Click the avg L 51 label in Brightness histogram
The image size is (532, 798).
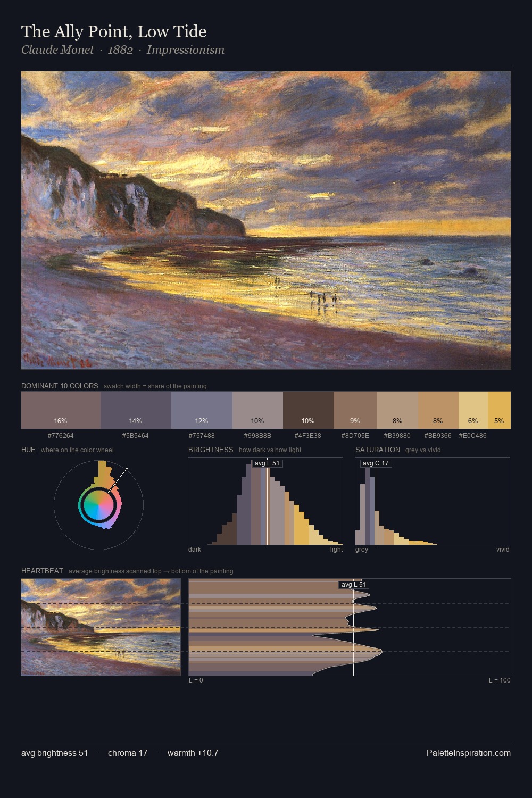click(x=267, y=463)
